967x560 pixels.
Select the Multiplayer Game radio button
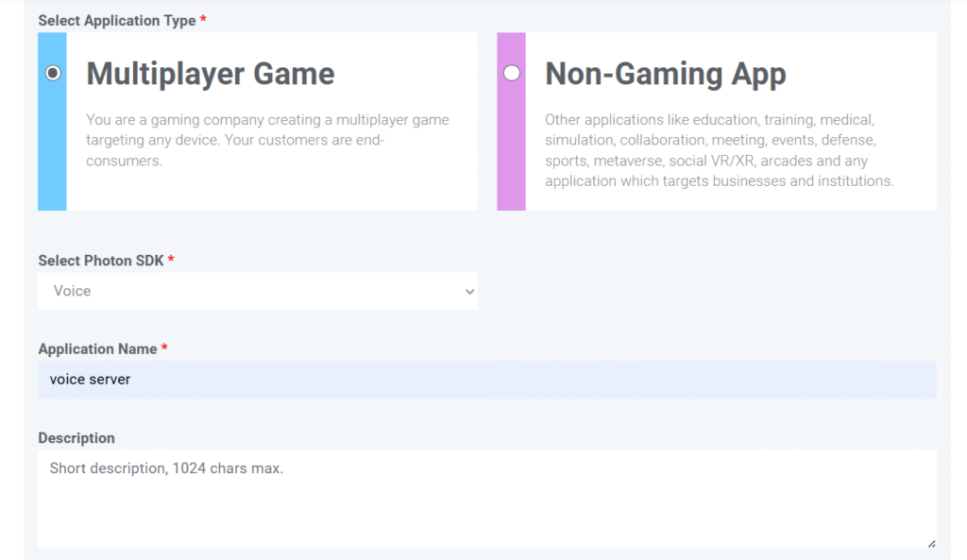[x=53, y=73]
